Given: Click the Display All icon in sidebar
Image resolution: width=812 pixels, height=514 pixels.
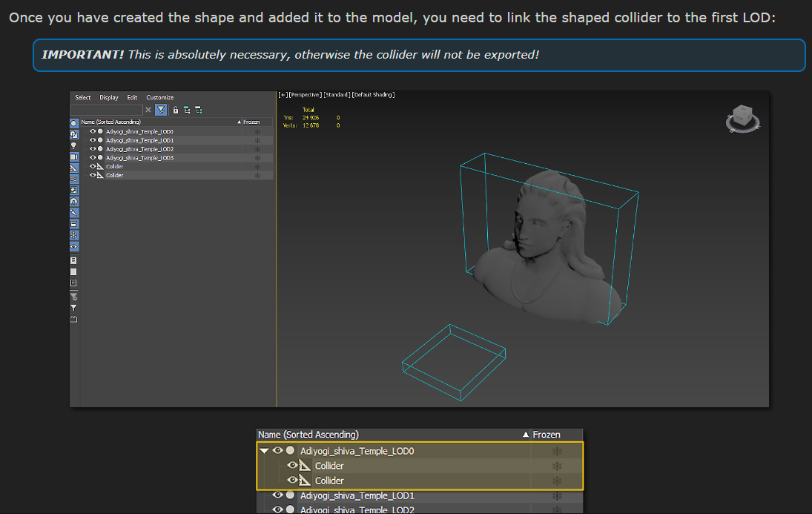Looking at the screenshot, I should (x=73, y=260).
